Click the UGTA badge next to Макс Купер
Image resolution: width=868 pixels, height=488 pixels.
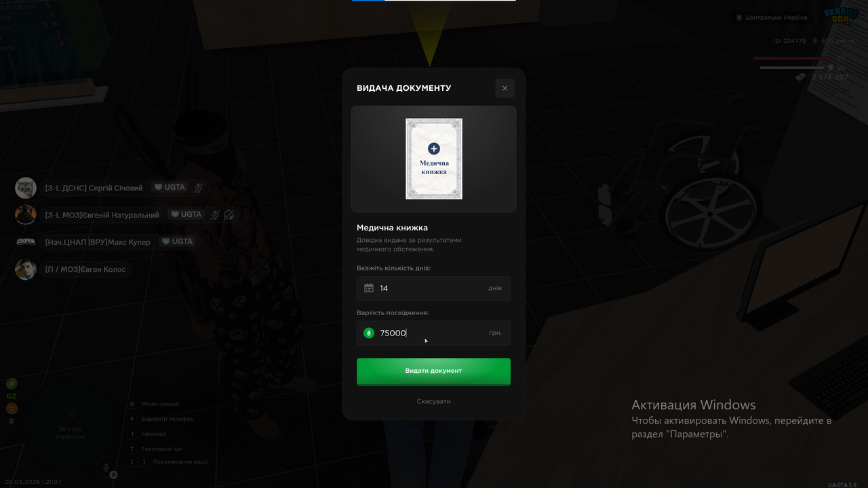(176, 241)
